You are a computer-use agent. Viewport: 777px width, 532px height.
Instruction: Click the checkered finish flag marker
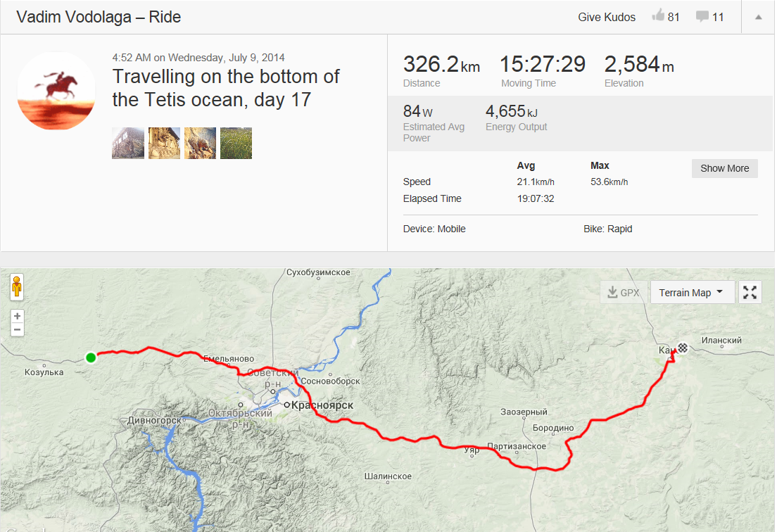tap(683, 347)
